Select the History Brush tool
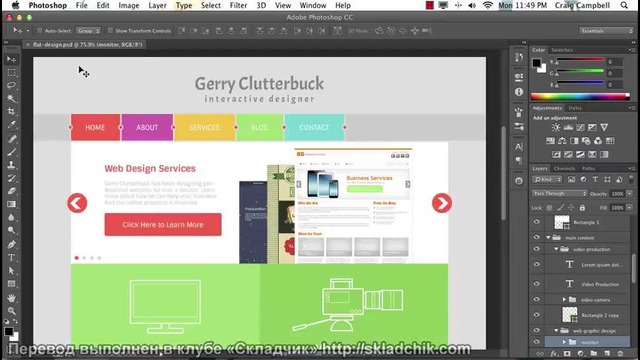 (11, 178)
